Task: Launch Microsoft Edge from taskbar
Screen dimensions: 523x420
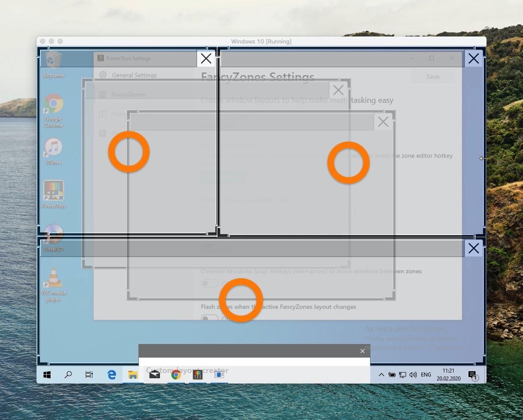Action: [x=111, y=375]
